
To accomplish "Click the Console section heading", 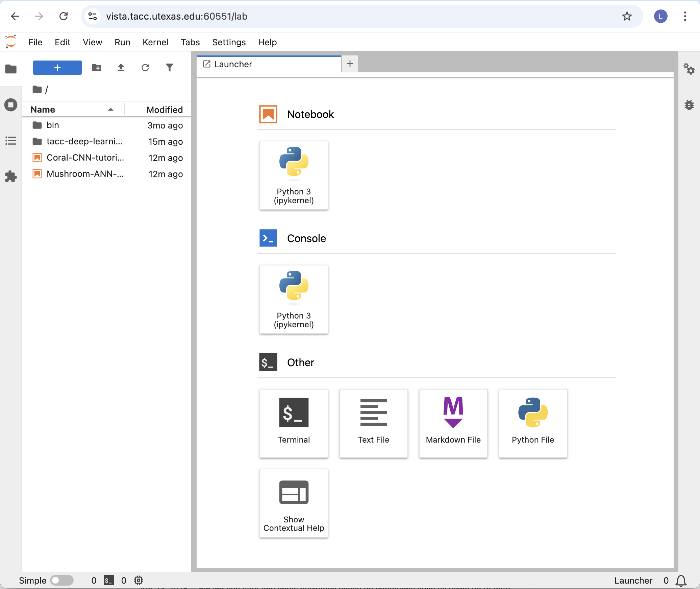I will click(x=306, y=238).
